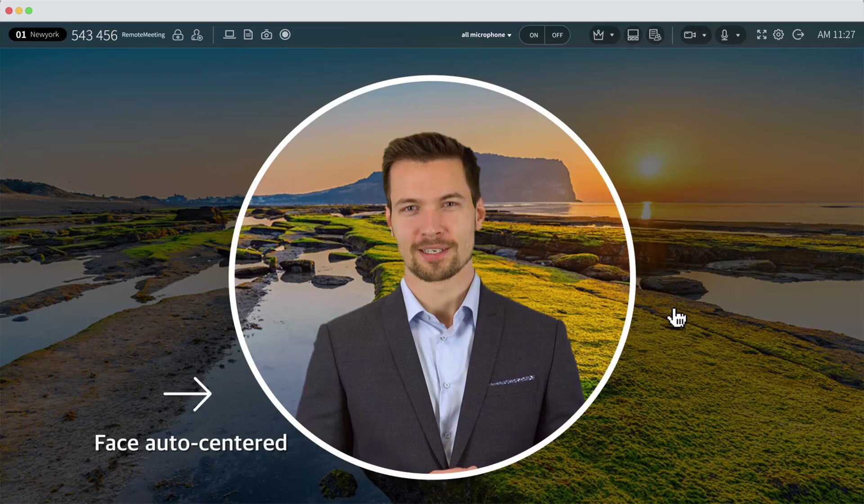Turn all microphones OFF
Viewport: 864px width, 504px height.
point(557,35)
